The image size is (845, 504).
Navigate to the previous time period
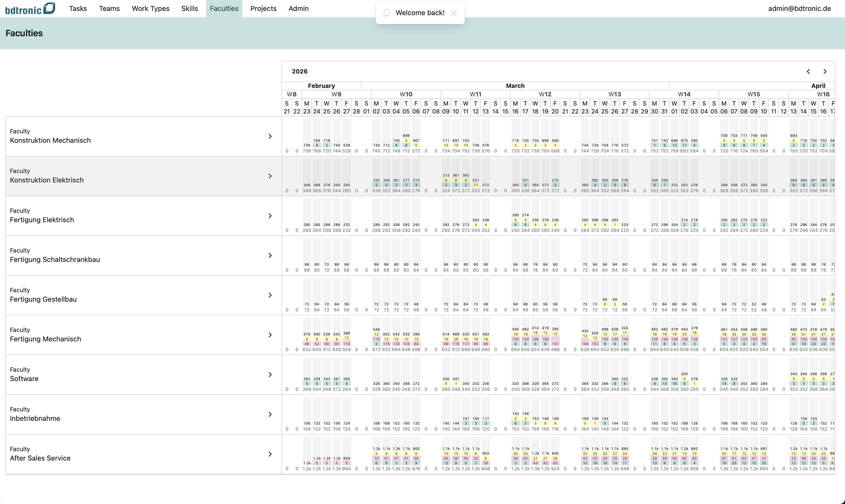coord(809,71)
